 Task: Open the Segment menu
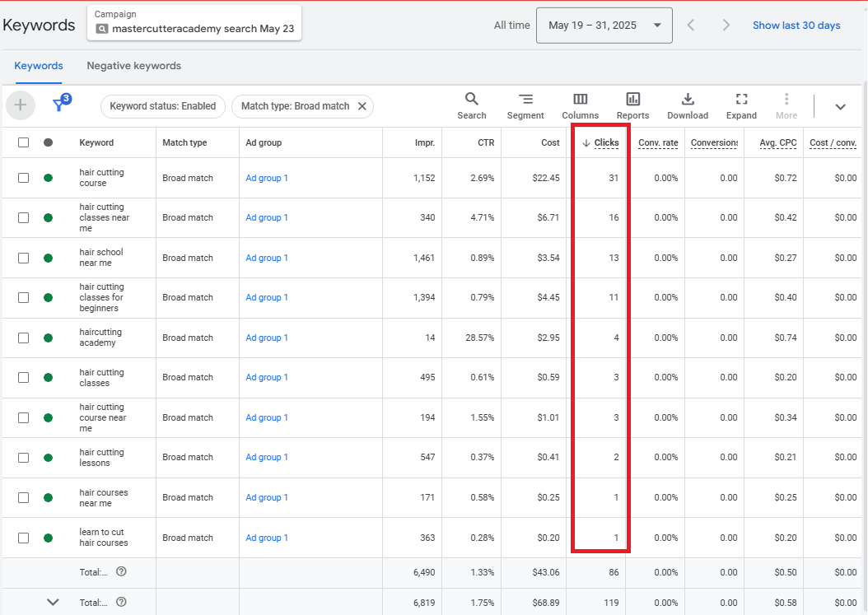tap(525, 105)
